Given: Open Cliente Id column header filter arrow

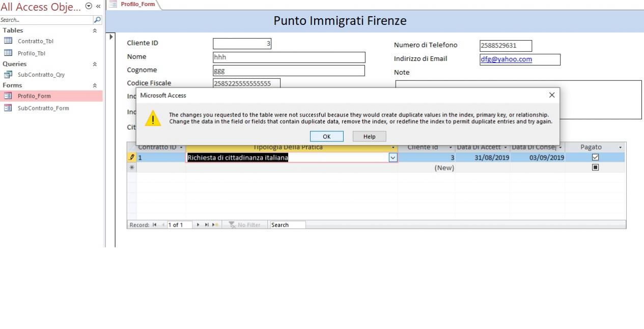Looking at the screenshot, I should point(451,147).
